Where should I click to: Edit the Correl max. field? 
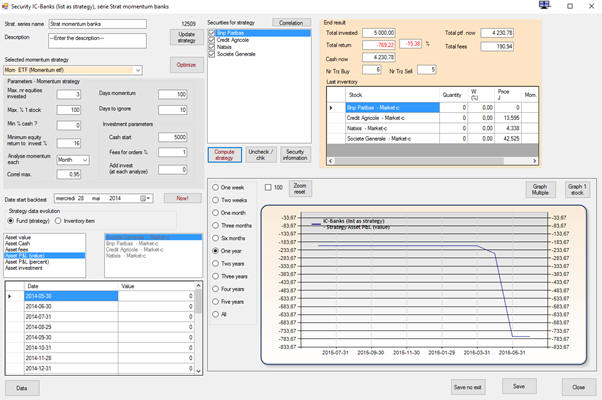(69, 174)
